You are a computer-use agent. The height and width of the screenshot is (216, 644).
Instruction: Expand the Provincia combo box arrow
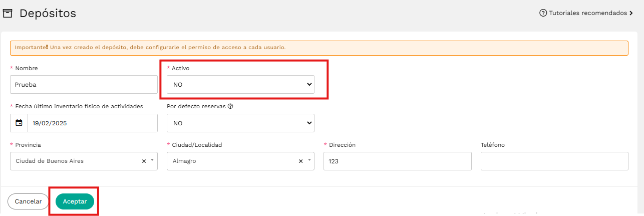[152, 161]
